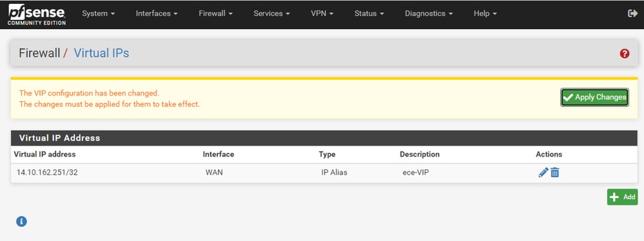Add a new virtual IP
Image resolution: width=644 pixels, height=241 pixels.
622,197
